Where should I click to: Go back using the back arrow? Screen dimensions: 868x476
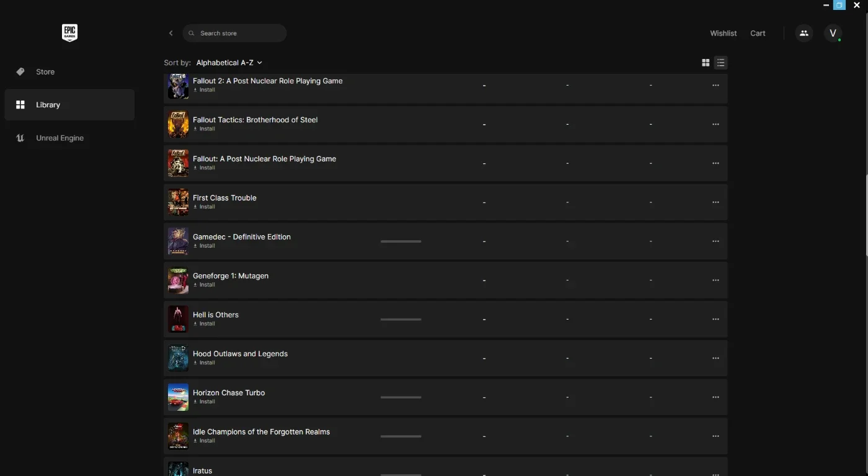171,34
